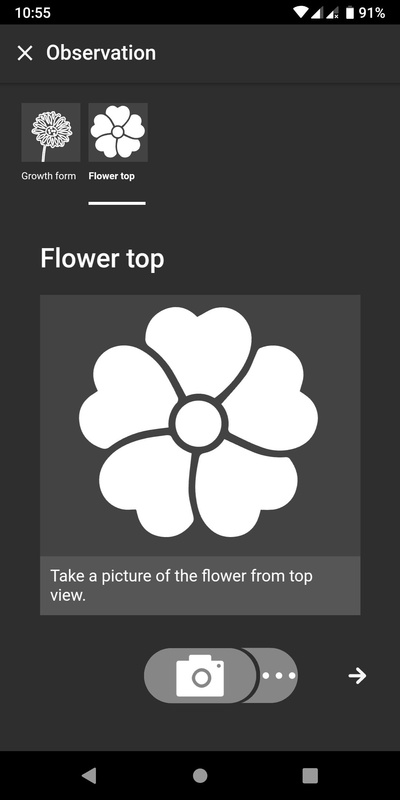Select the Growth form dandelion thumbnail
400x800 pixels.
[51, 132]
